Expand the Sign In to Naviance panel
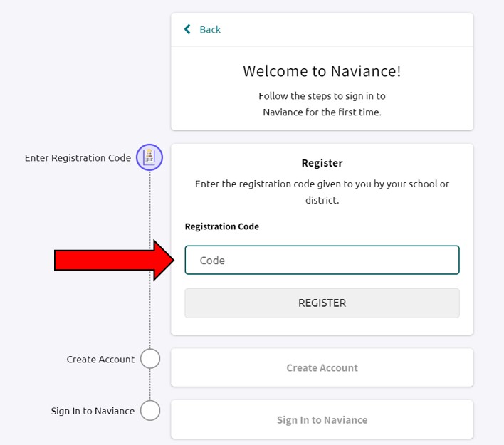 pyautogui.click(x=322, y=419)
